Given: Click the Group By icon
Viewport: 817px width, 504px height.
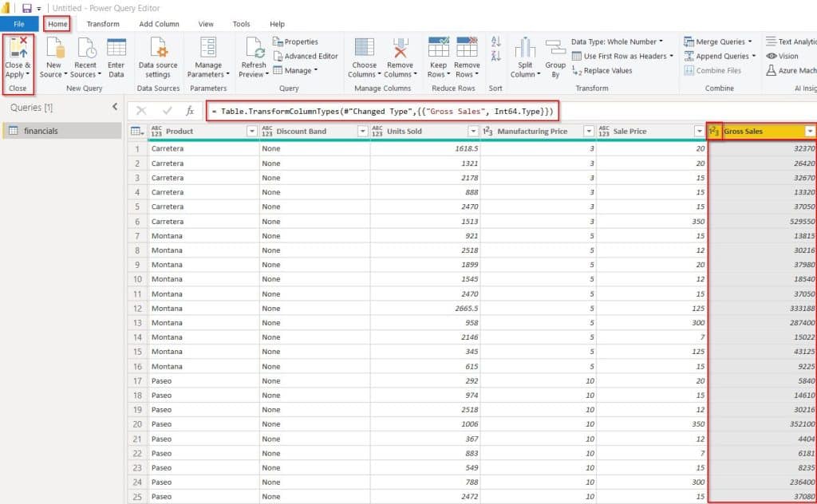Looking at the screenshot, I should (x=555, y=49).
